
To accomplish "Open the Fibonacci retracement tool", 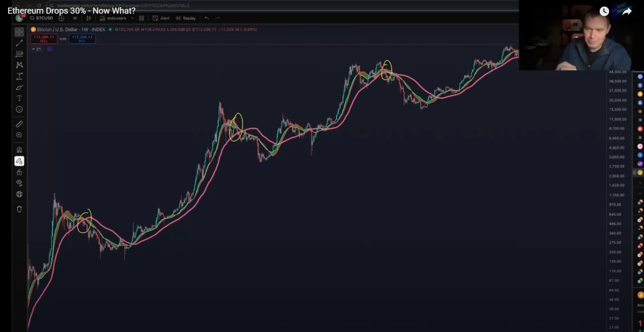I will point(19,54).
